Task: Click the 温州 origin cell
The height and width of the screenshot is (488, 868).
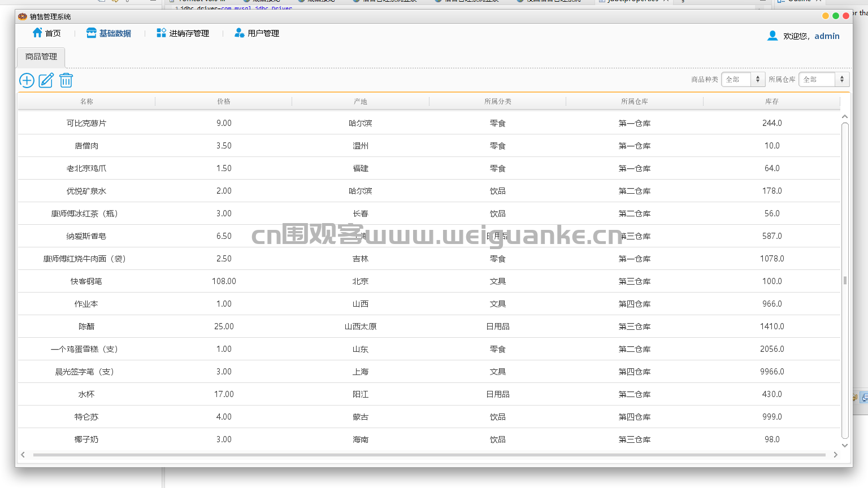Action: 361,146
